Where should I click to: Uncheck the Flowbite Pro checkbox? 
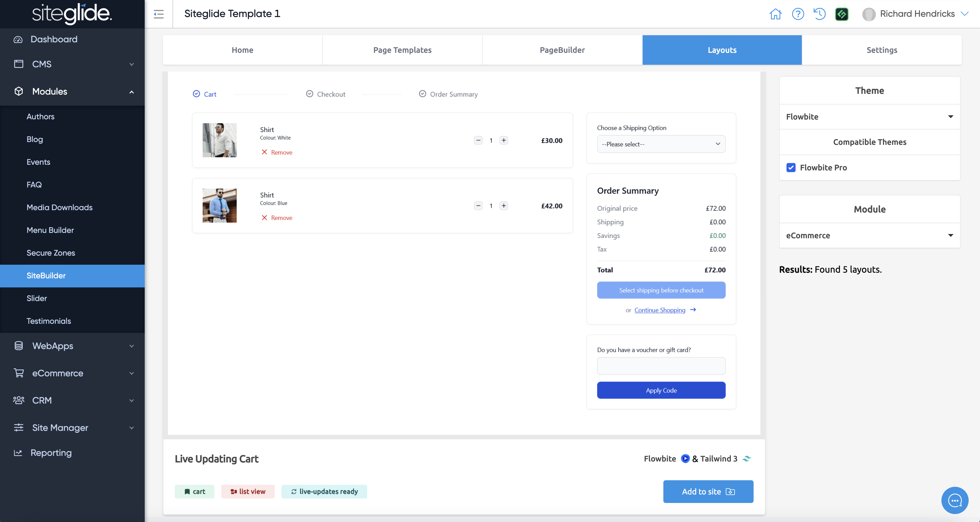791,168
